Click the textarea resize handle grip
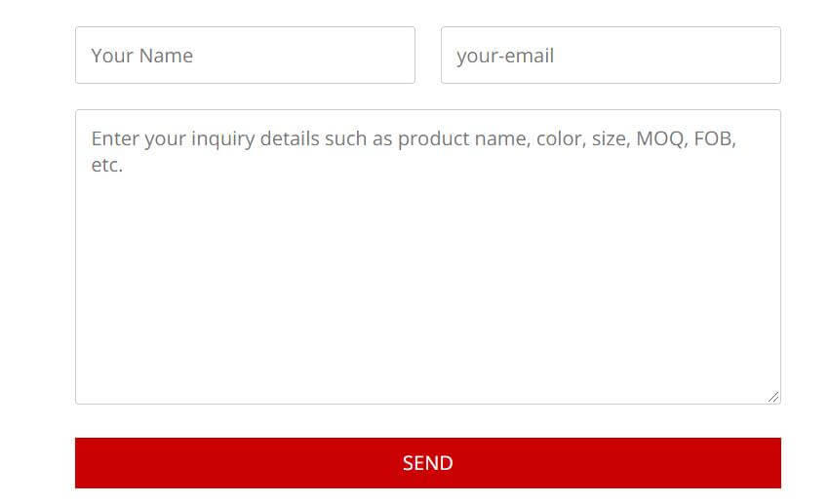829x504 pixels. click(x=773, y=398)
